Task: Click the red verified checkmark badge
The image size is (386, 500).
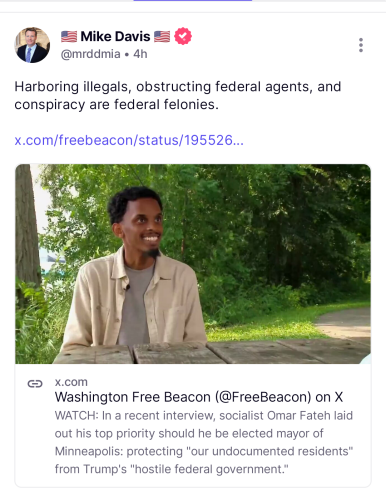Action: pos(183,36)
